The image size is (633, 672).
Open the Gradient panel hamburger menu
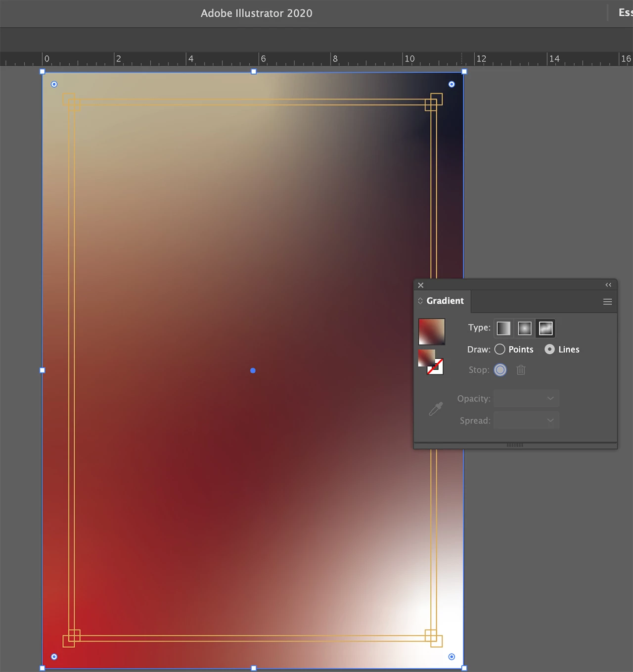click(608, 302)
